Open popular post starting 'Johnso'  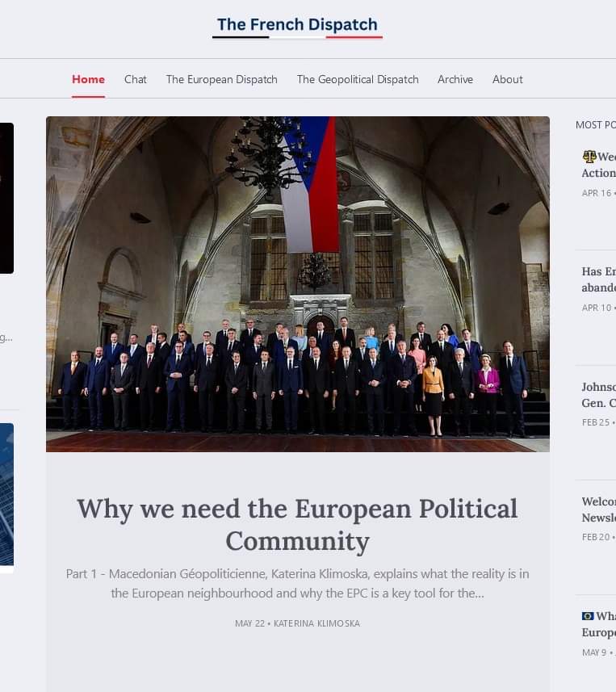599,395
